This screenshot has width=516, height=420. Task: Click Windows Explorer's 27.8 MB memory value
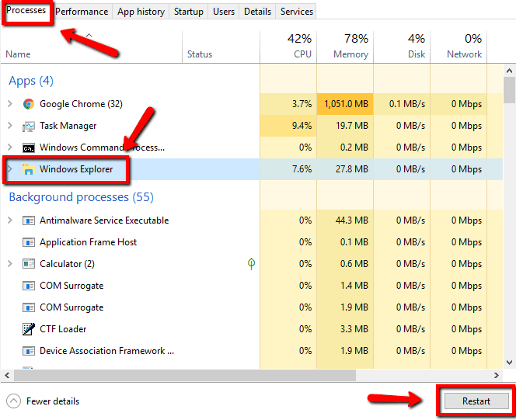point(352,169)
